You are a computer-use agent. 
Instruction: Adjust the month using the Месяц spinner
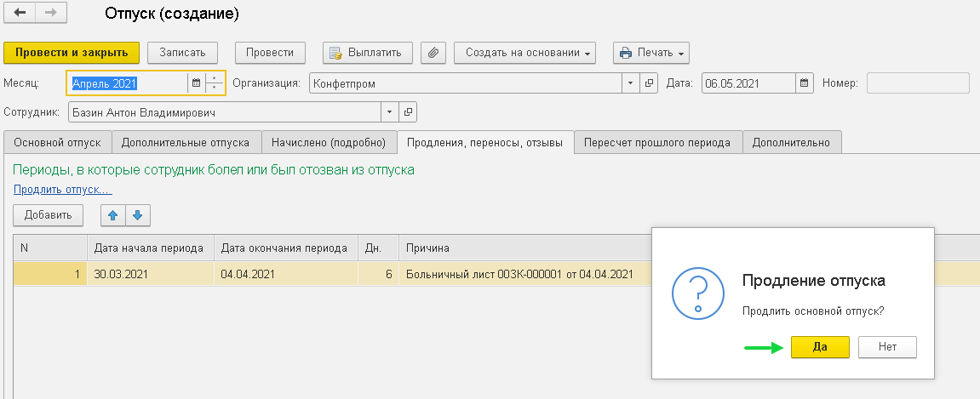click(x=215, y=83)
